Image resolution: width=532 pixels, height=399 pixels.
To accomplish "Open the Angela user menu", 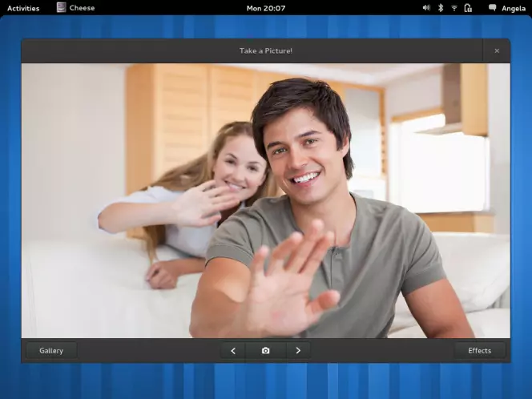I will [514, 8].
